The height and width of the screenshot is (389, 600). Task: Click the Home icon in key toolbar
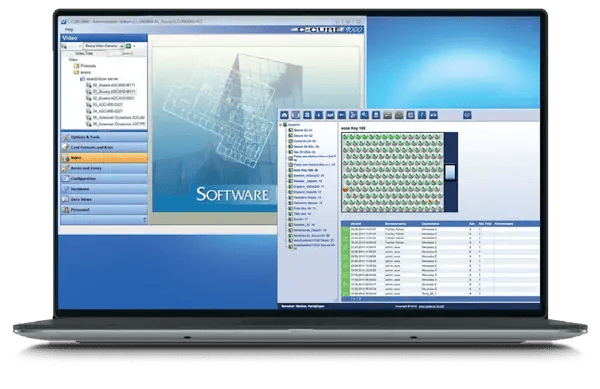(x=284, y=115)
